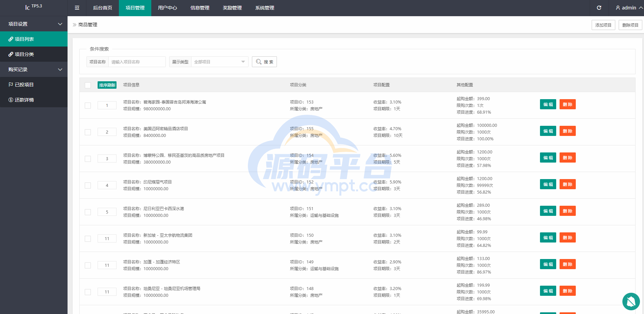Check the row for 亚太宇航物流集团

tap(88, 238)
